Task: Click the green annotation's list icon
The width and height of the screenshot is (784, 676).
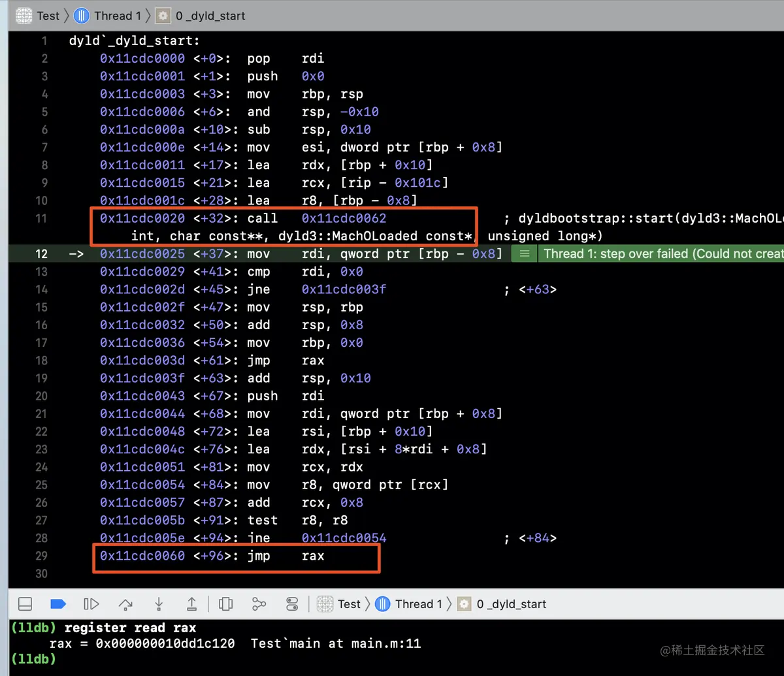Action: [x=524, y=253]
